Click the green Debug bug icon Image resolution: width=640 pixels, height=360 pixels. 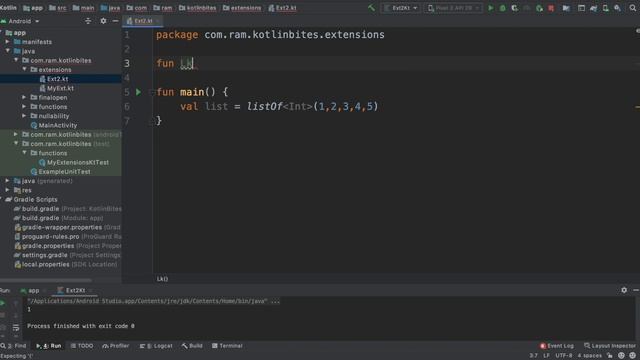[x=502, y=8]
